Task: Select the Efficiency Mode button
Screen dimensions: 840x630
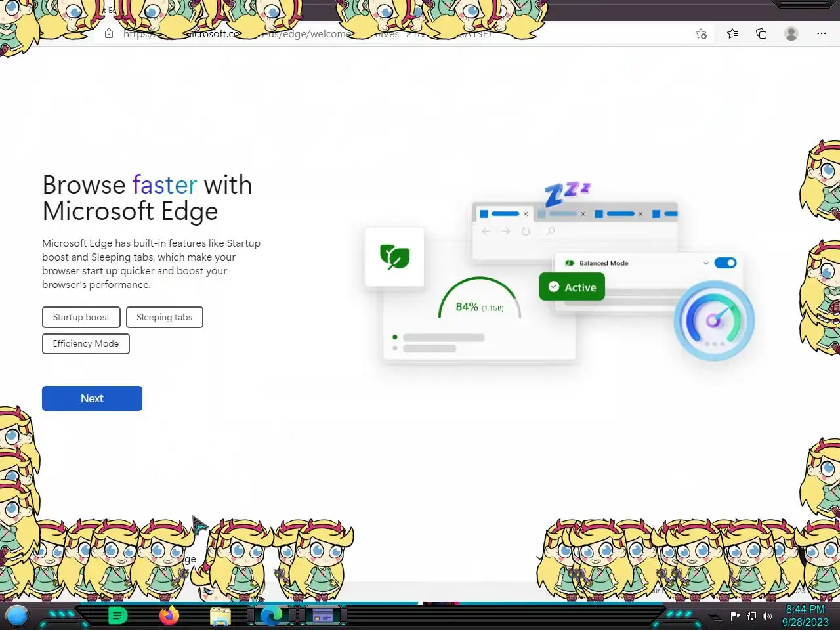Action: tap(86, 343)
